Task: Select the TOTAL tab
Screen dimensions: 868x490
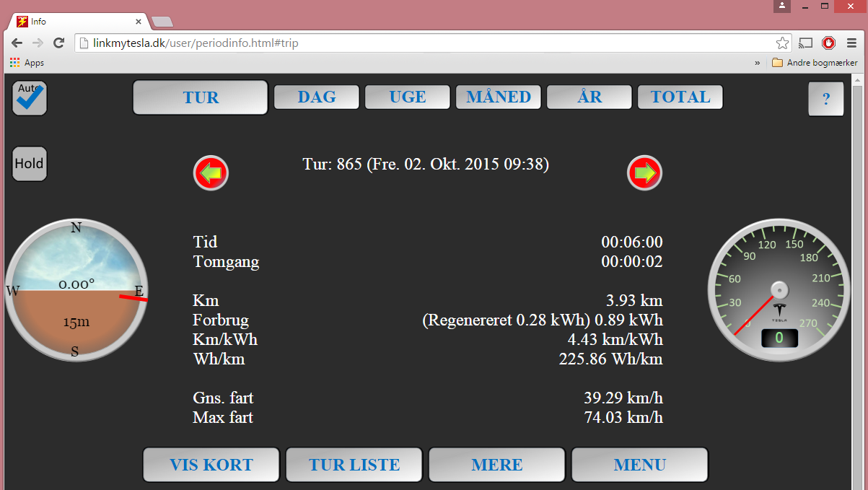Action: click(680, 97)
